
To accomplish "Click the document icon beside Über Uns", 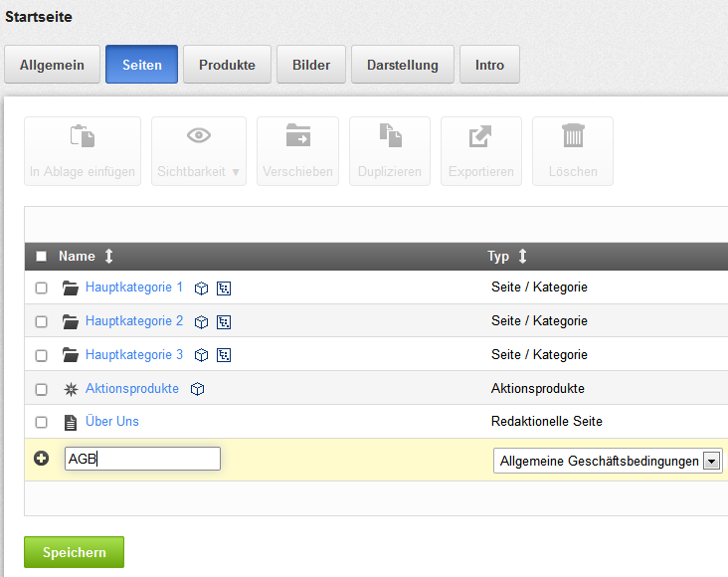I will (71, 422).
